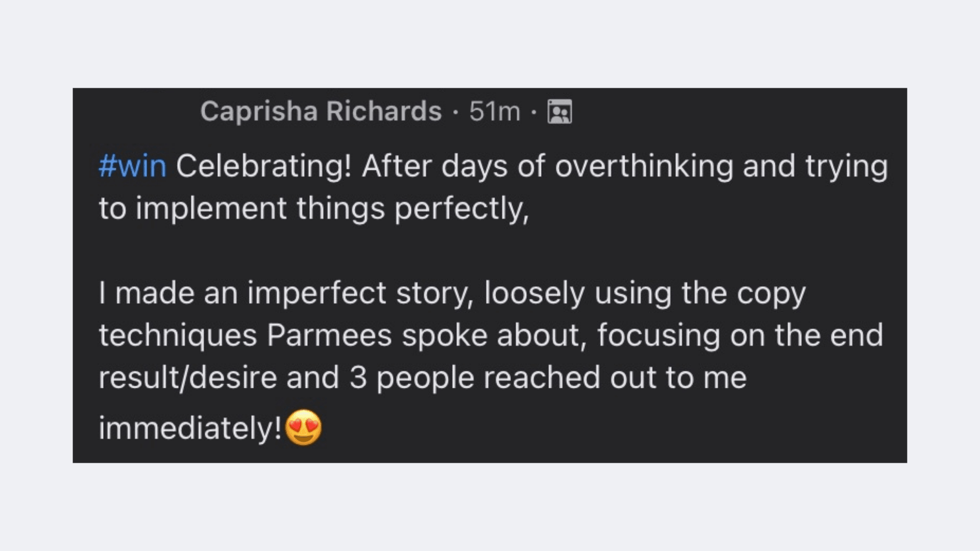Click the heart-eyes emoji
Screen dimensions: 980x551
point(304,428)
